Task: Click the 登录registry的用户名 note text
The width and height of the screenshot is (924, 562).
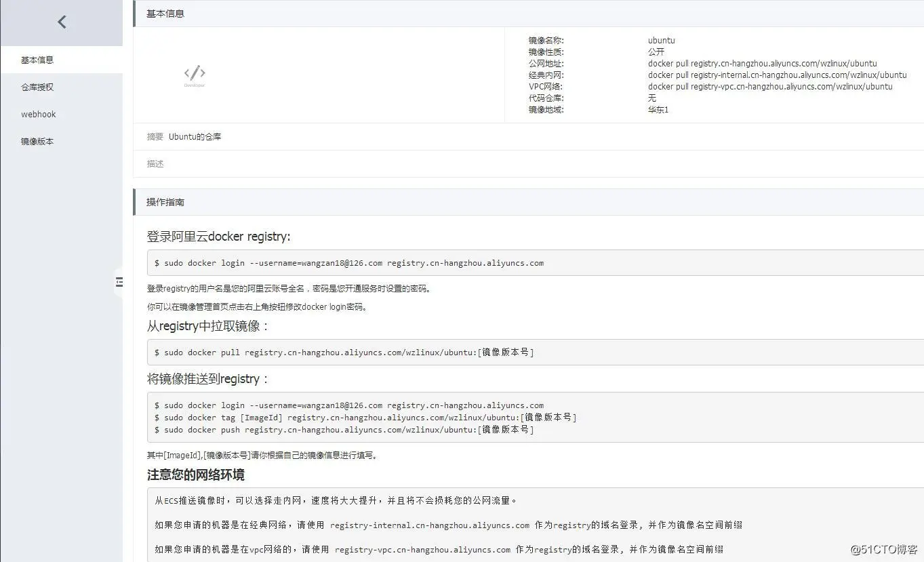Action: pos(289,289)
